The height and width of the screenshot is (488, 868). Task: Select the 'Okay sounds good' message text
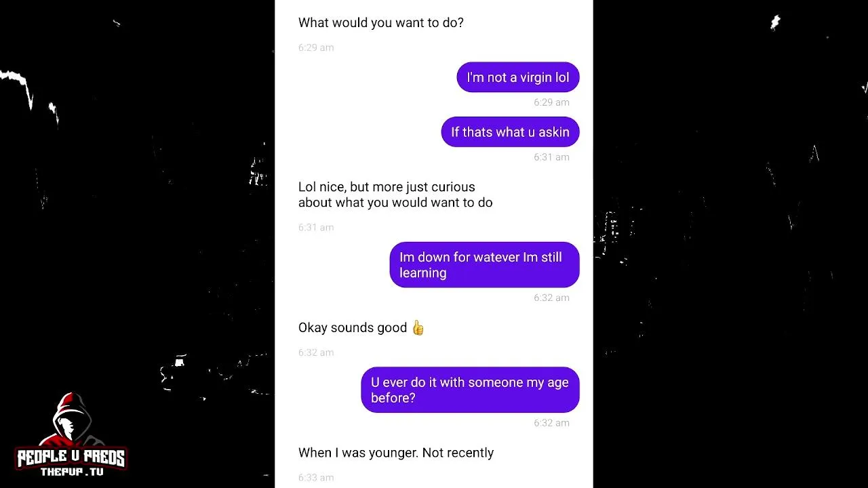353,328
